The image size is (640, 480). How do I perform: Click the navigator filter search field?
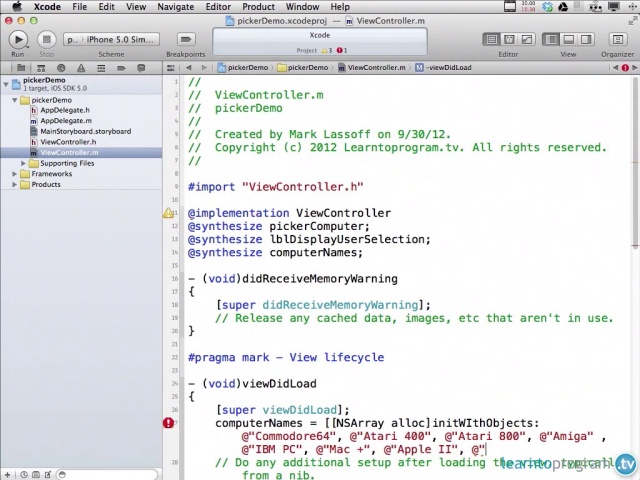point(107,474)
